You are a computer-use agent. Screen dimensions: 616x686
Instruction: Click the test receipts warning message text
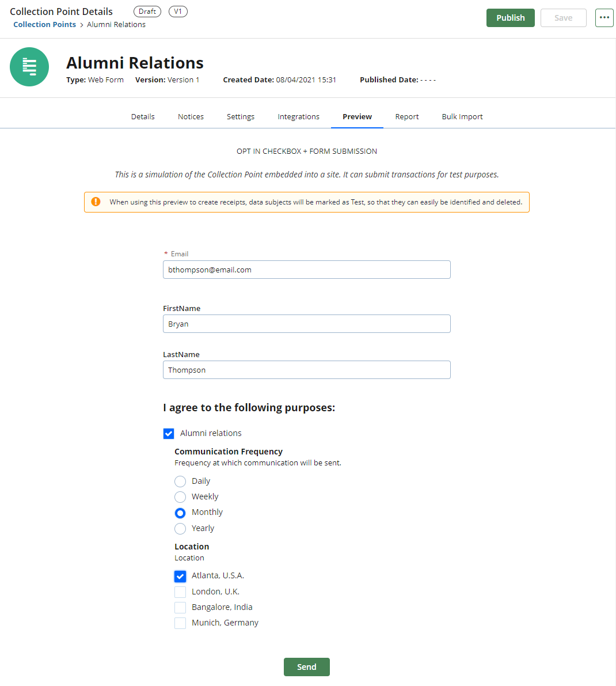[x=315, y=202]
